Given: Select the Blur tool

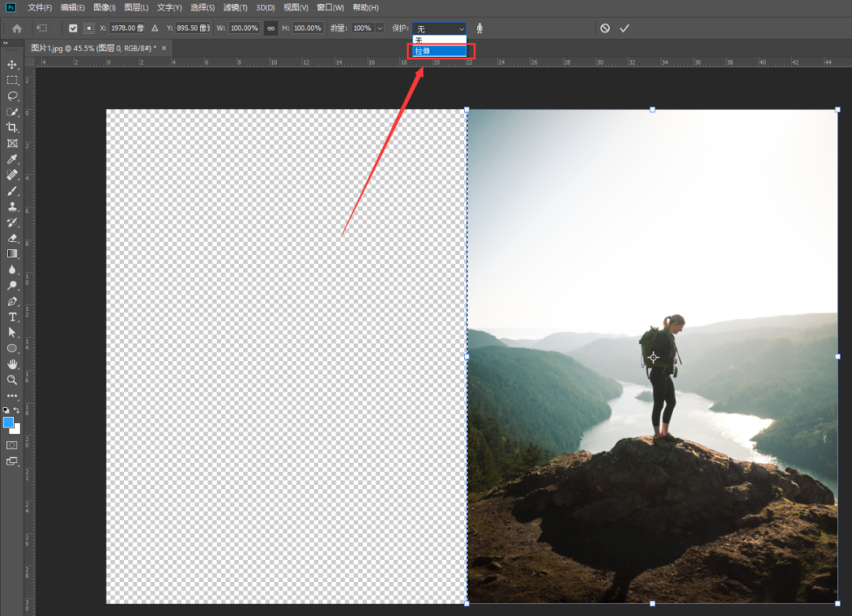Looking at the screenshot, I should (12, 270).
